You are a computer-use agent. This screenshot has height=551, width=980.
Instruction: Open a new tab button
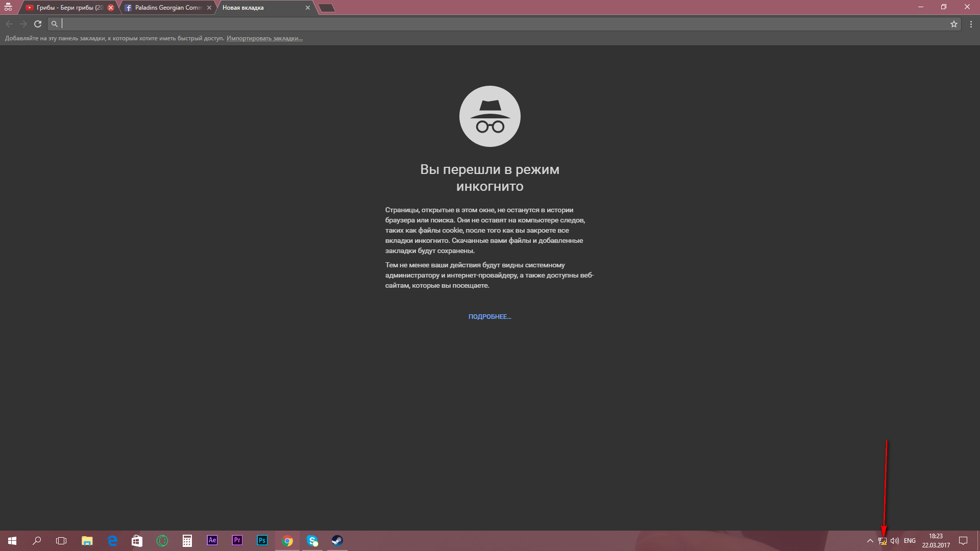coord(327,8)
